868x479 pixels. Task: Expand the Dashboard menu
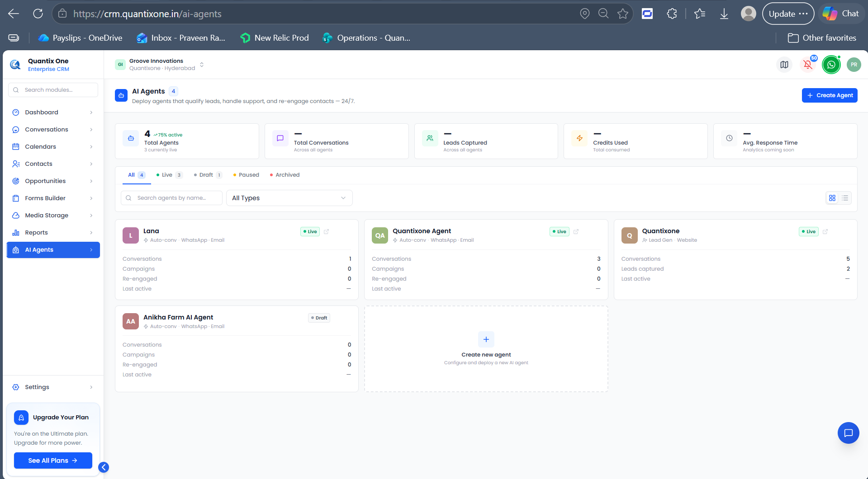pos(53,112)
